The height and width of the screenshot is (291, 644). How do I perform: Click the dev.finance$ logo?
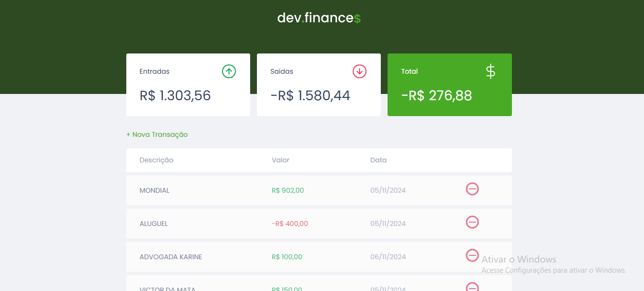coord(319,18)
